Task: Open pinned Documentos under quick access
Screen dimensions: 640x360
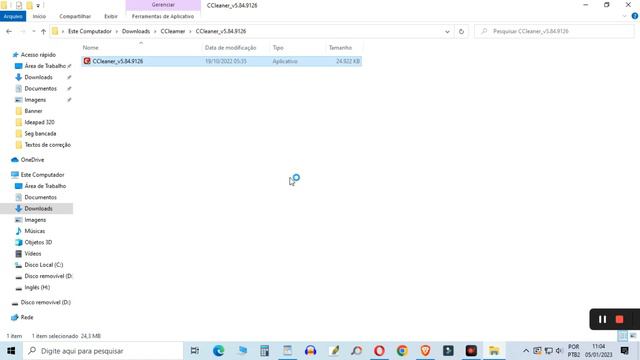Action: click(x=40, y=89)
